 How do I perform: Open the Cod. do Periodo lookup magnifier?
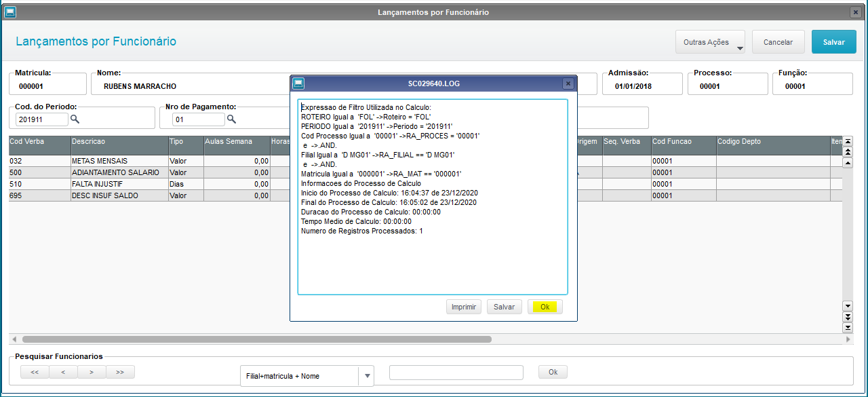tap(75, 119)
